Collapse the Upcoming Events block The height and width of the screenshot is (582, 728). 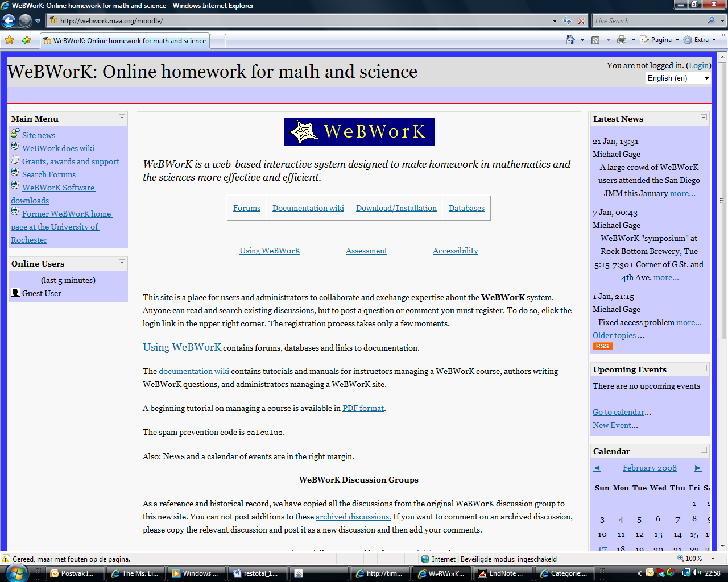click(x=704, y=368)
